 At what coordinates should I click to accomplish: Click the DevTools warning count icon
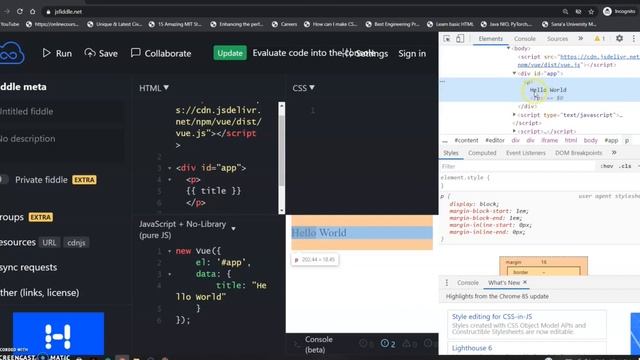tap(600, 38)
